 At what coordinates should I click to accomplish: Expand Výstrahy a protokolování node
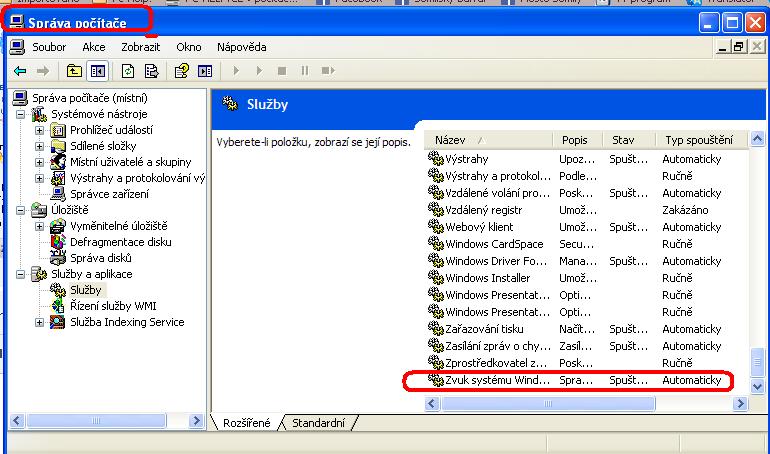coord(39,178)
